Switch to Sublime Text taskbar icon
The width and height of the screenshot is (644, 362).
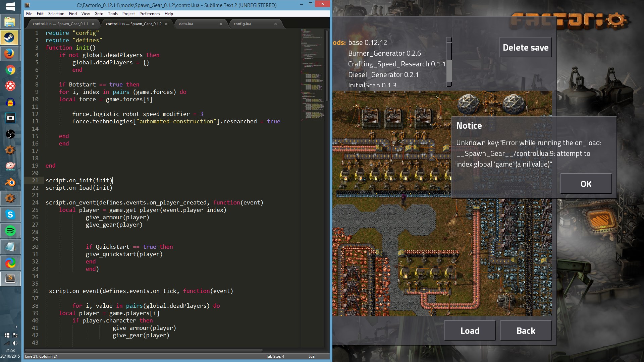(10, 279)
